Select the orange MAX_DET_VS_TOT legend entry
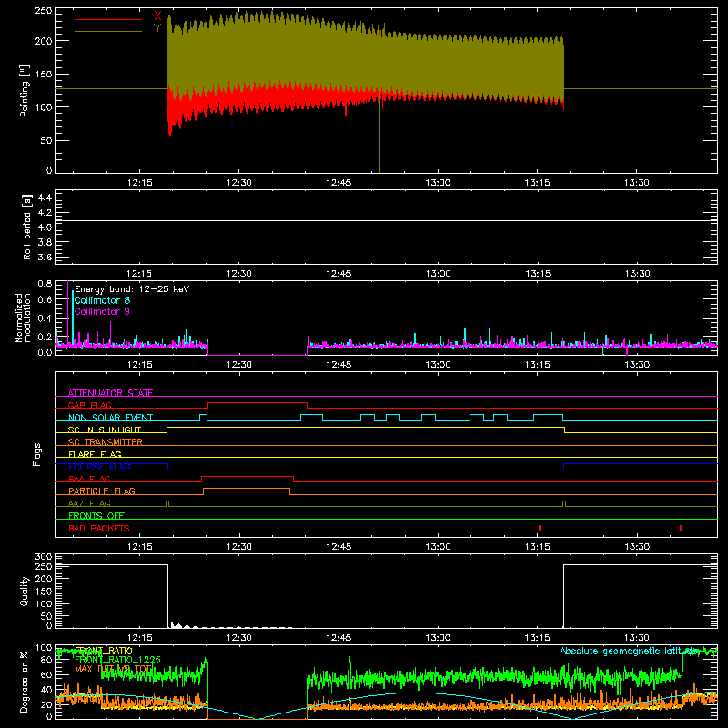The width and height of the screenshot is (728, 728). 113,669
